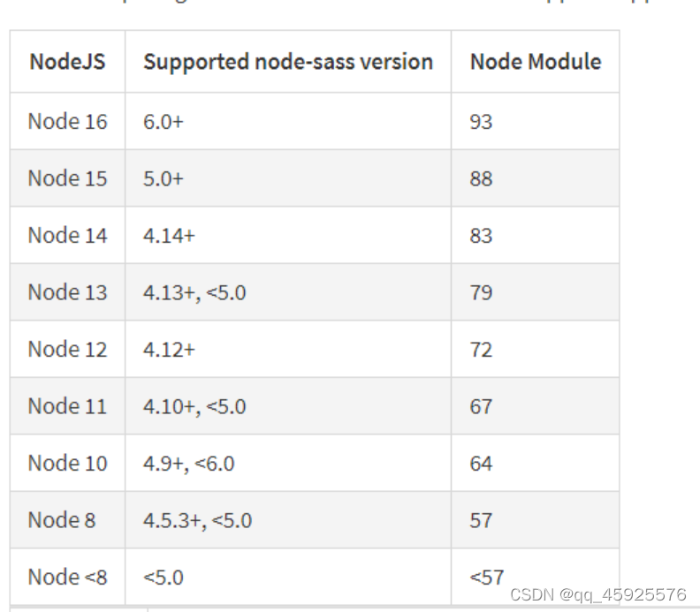Click the Supported node-sass version header
The width and height of the screenshot is (700, 612).
(x=288, y=62)
